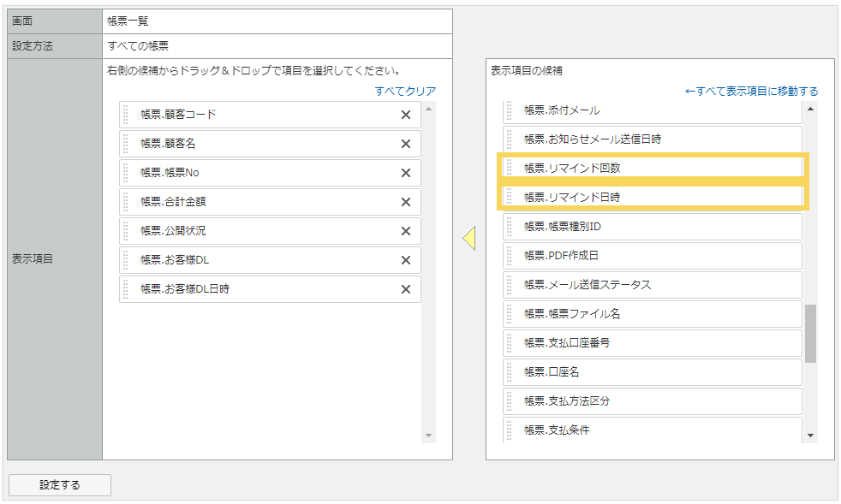The width and height of the screenshot is (841, 504).
Task: Remove 帳票.合計金額 with its X icon
Action: (x=406, y=202)
